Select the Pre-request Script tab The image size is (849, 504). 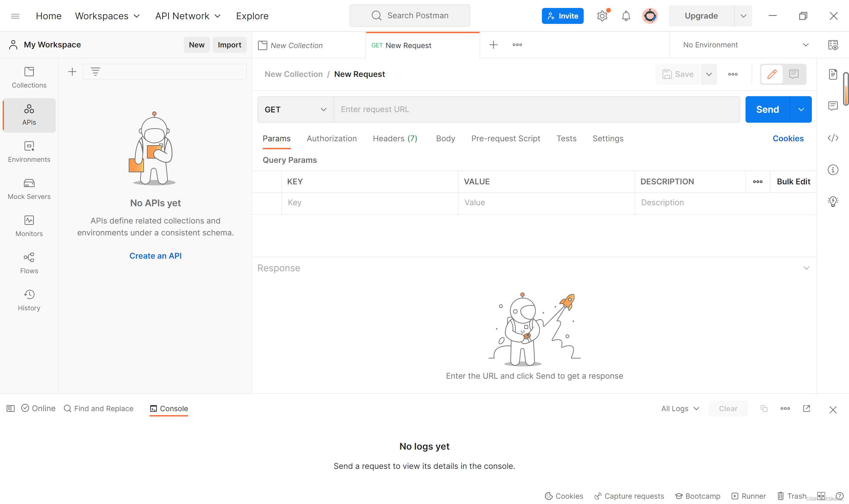tap(505, 139)
